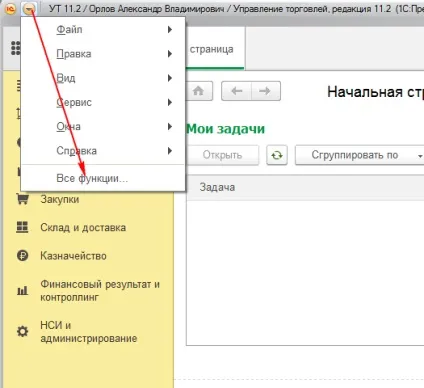
Task: Choose Все функции... menu entry
Action: (x=103, y=178)
